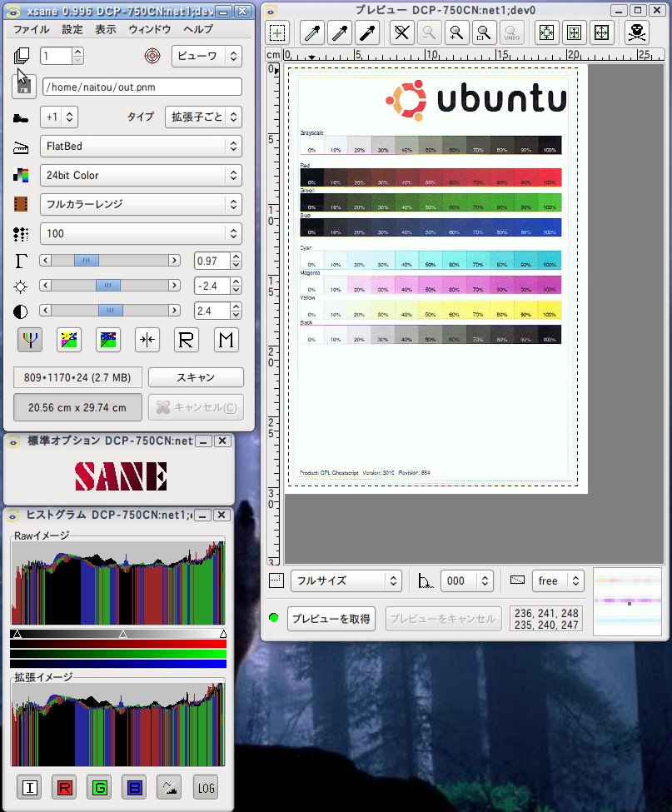Click the zoomed pixel preview thumbnail

point(628,601)
